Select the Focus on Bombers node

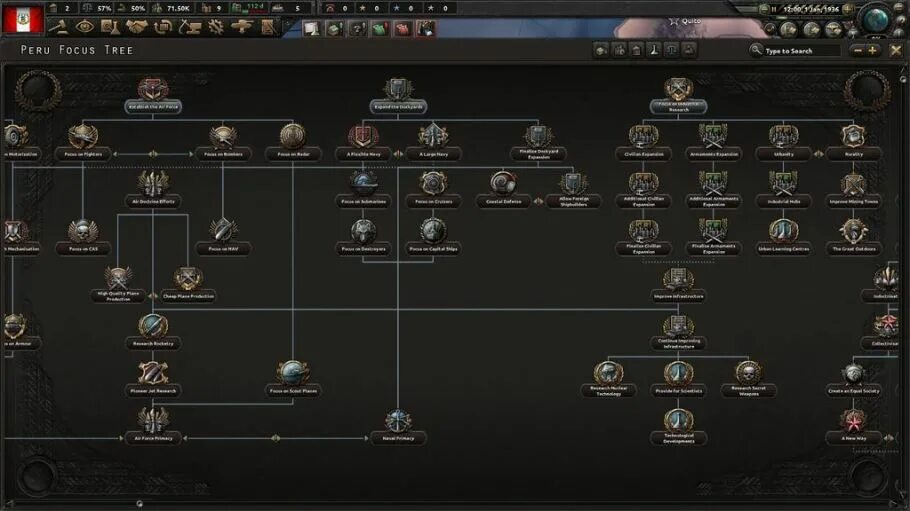click(x=223, y=142)
